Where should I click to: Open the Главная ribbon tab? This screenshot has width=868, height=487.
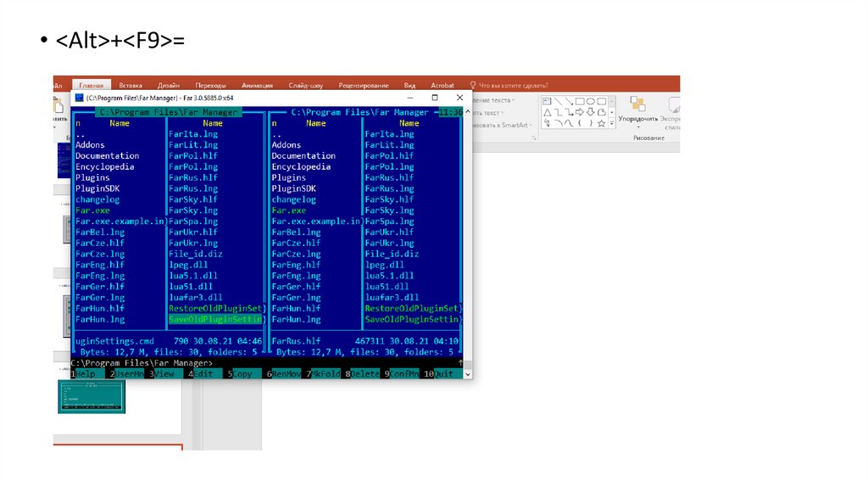click(92, 86)
